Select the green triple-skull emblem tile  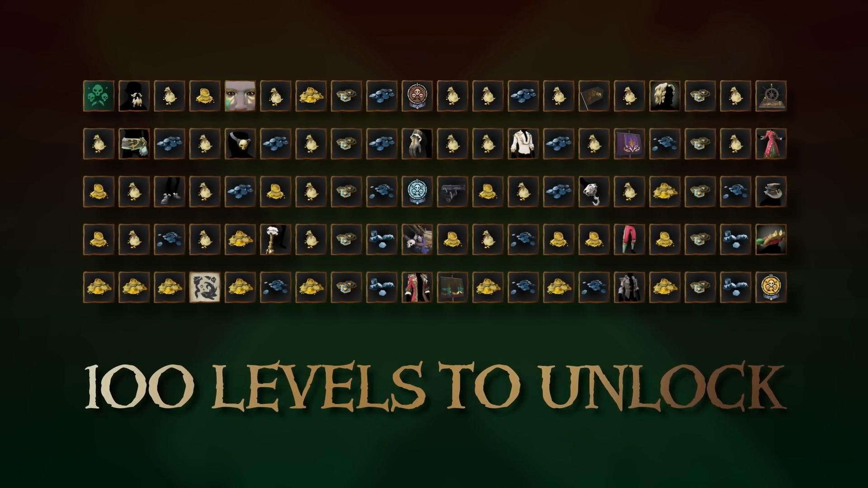pos(99,96)
